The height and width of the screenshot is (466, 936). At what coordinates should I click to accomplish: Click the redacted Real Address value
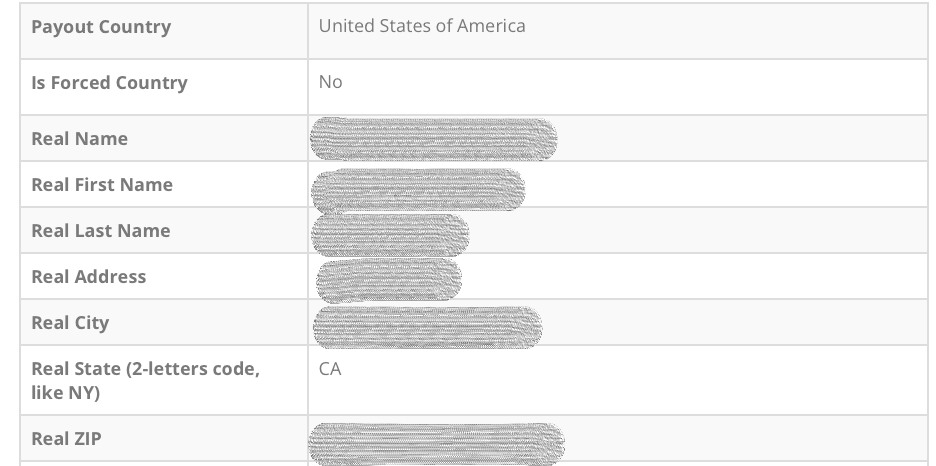tap(389, 280)
